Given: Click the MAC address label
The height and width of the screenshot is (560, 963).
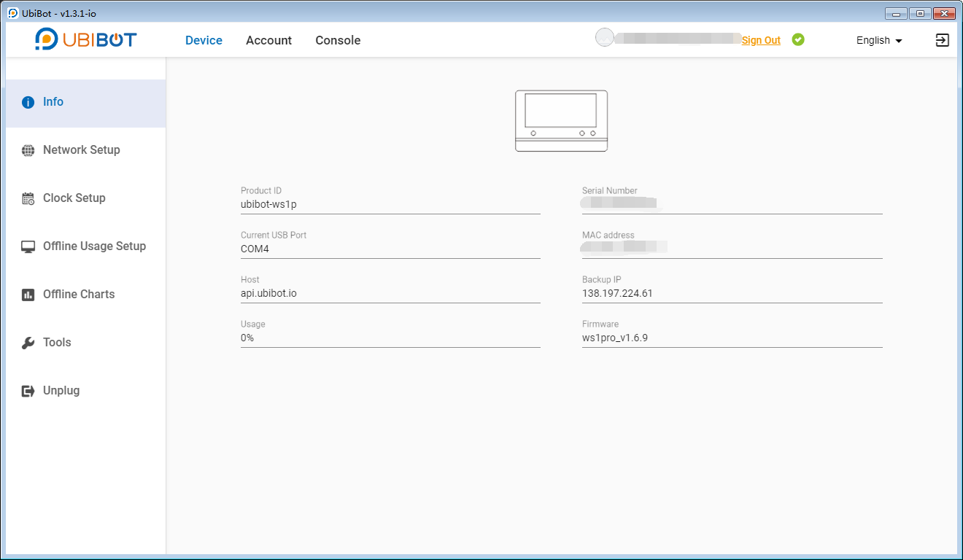Looking at the screenshot, I should click(x=608, y=236).
